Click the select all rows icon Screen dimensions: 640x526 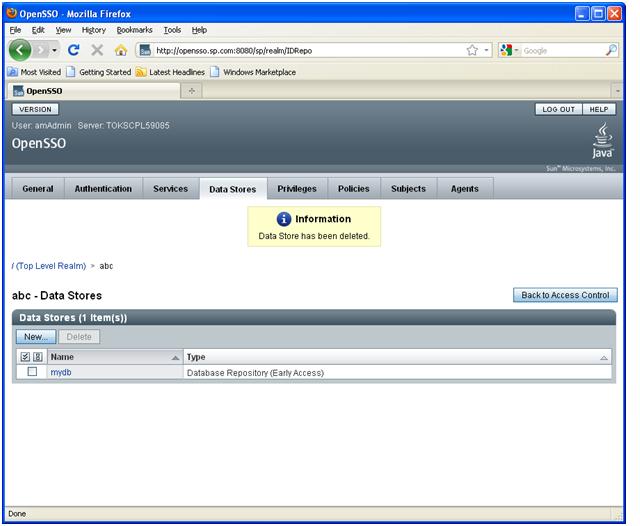pyautogui.click(x=25, y=357)
